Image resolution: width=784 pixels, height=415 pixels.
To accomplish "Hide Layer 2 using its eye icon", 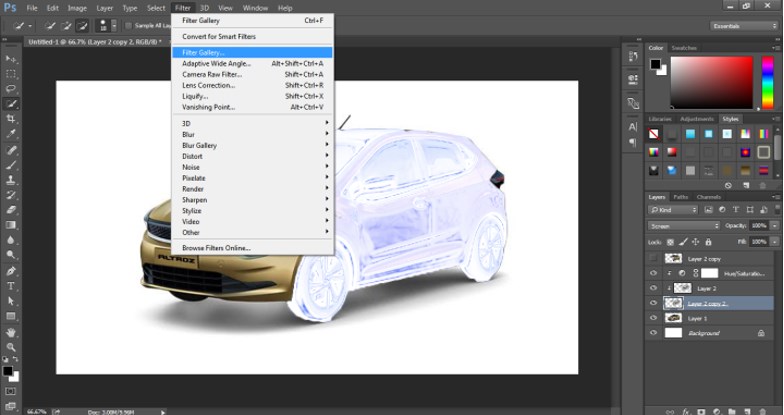I will coord(653,288).
